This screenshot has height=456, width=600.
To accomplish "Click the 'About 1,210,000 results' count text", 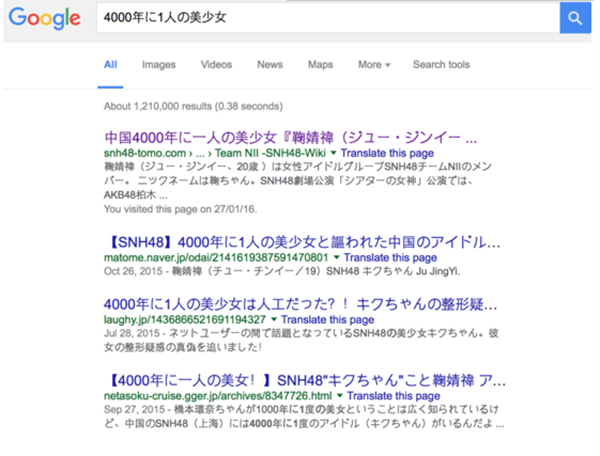I will point(193,106).
